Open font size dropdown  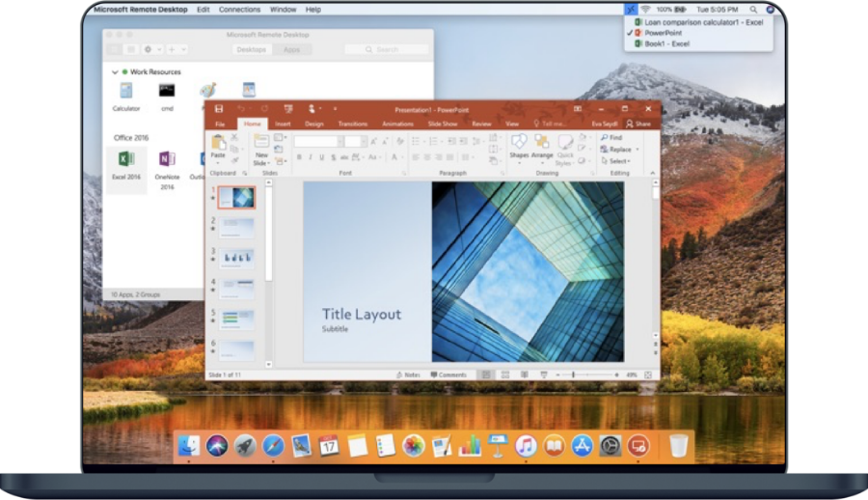364,142
